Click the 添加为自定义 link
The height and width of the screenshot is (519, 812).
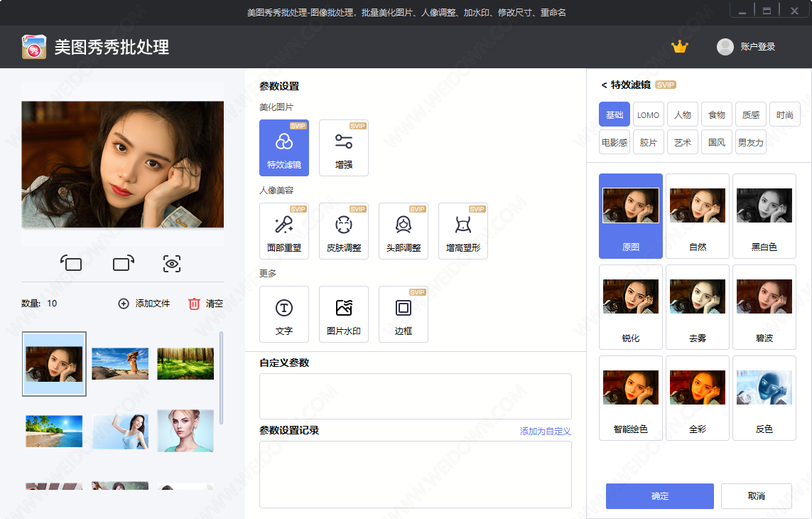point(546,431)
